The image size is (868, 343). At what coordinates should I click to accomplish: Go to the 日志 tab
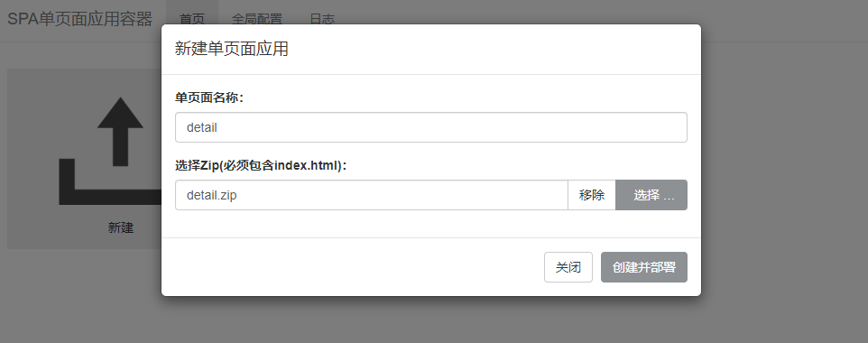click(x=321, y=20)
